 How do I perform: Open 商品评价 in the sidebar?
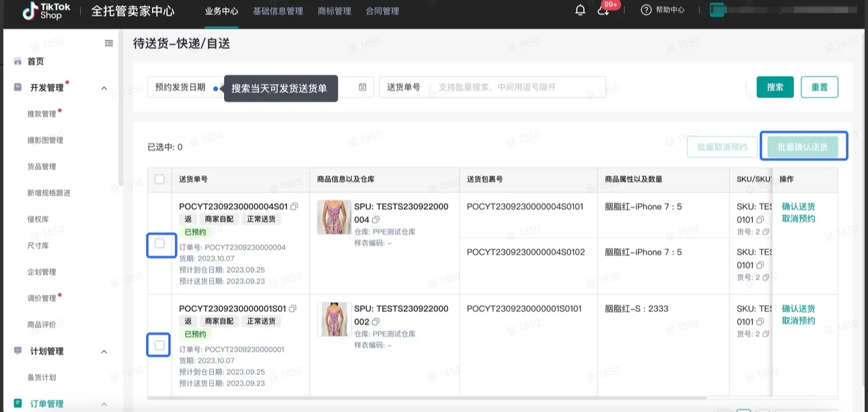tap(42, 325)
